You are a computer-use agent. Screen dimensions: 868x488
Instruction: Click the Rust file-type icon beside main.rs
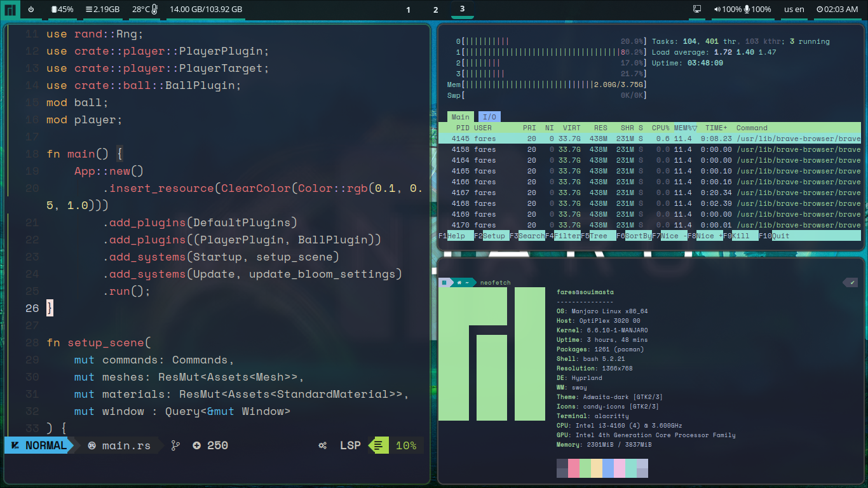pos(92,445)
